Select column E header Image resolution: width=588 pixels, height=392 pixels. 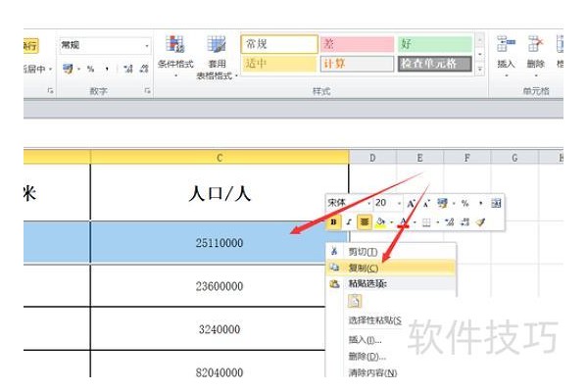(420, 158)
